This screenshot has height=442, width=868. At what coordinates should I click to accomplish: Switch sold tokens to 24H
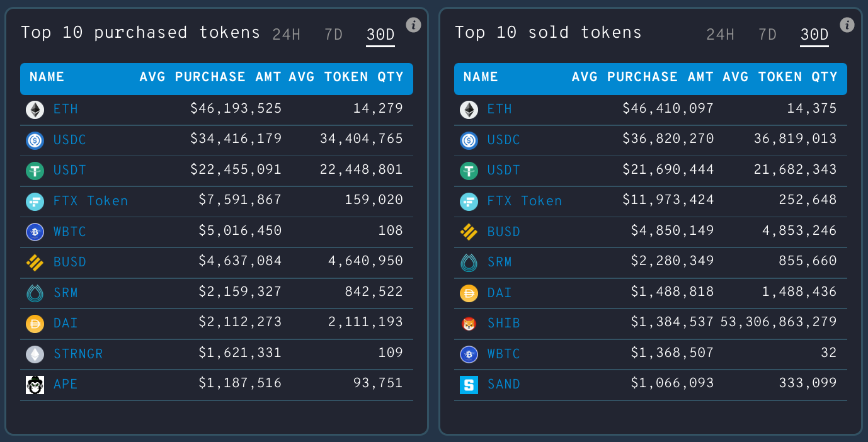[x=721, y=35]
